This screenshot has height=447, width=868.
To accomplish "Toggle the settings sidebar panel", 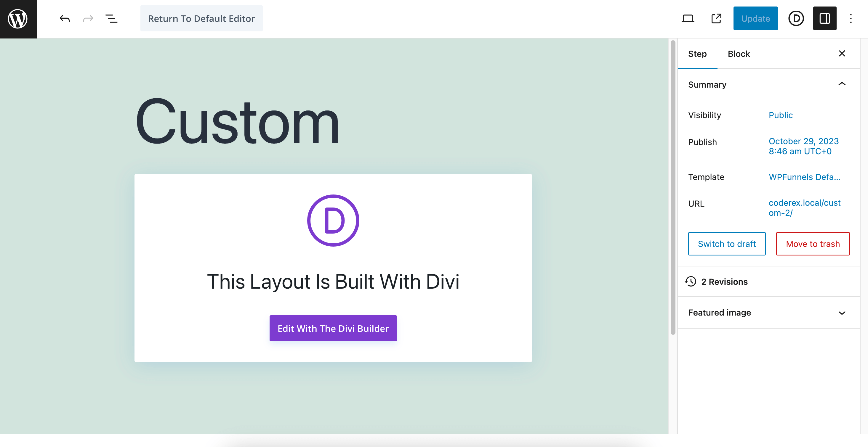I will click(824, 19).
